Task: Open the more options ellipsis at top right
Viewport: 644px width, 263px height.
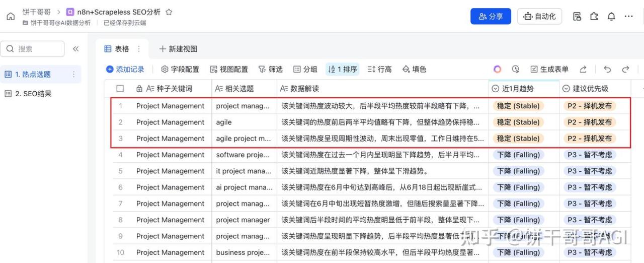Action: tap(629, 17)
